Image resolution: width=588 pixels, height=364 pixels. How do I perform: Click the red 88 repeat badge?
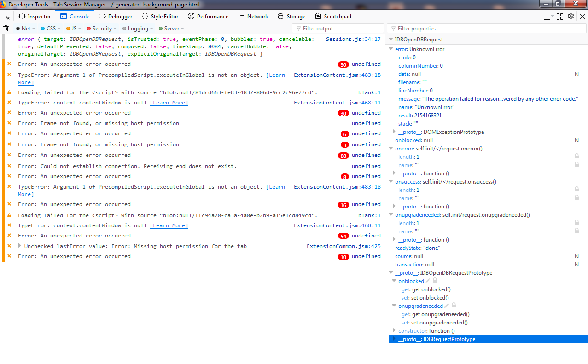click(343, 156)
